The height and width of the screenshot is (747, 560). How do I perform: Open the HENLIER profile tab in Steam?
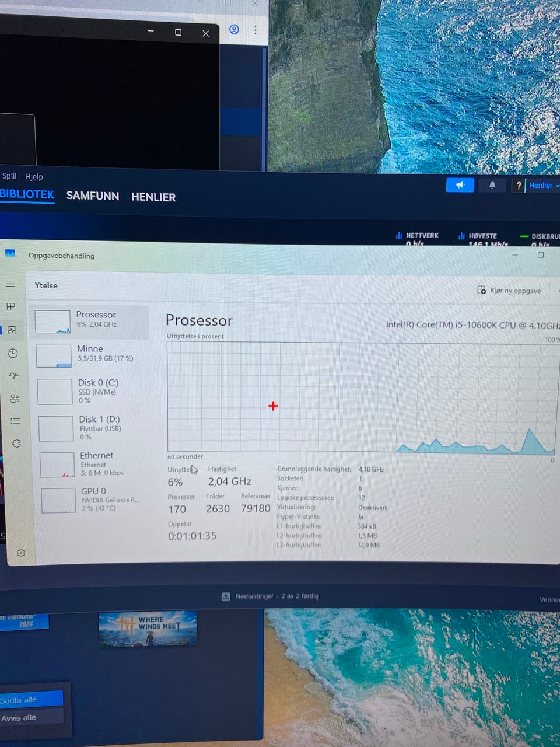pos(153,197)
